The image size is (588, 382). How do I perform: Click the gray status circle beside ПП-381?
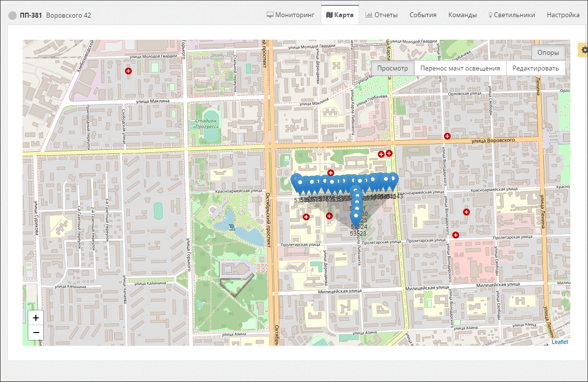coord(13,15)
